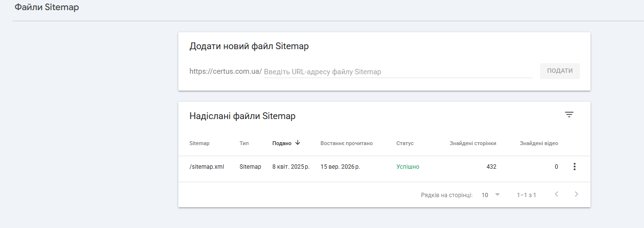Go to the previous page arrow

(x=556, y=194)
